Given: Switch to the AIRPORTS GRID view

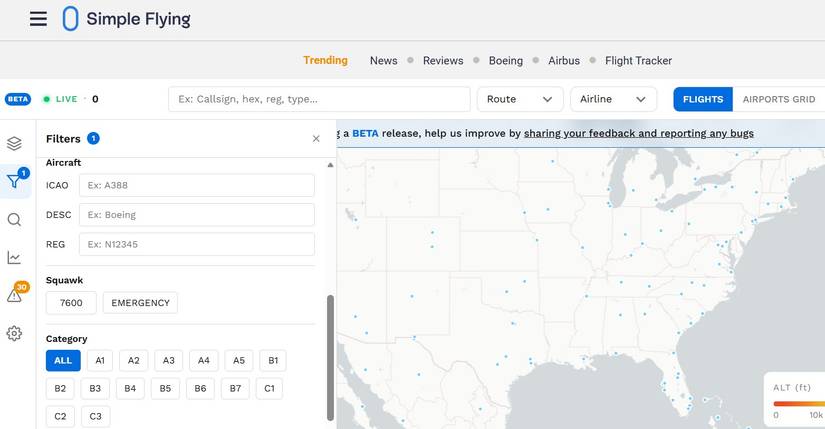Looking at the screenshot, I should coord(779,99).
